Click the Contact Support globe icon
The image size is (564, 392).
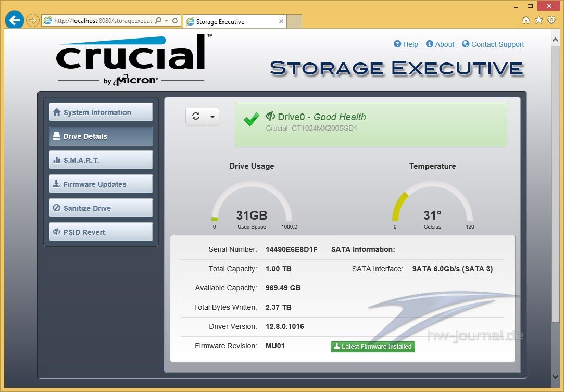[x=466, y=44]
